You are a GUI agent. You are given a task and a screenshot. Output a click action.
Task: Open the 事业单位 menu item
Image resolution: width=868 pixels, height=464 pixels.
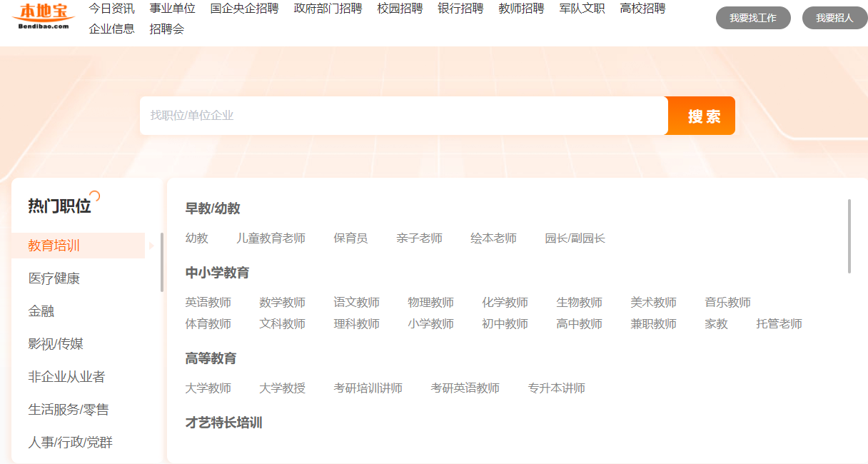[x=171, y=9]
